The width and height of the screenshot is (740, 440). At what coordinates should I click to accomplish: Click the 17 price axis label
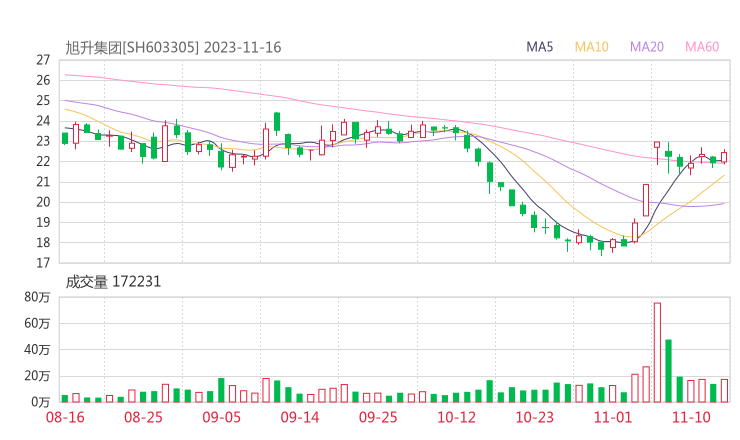pos(43,263)
